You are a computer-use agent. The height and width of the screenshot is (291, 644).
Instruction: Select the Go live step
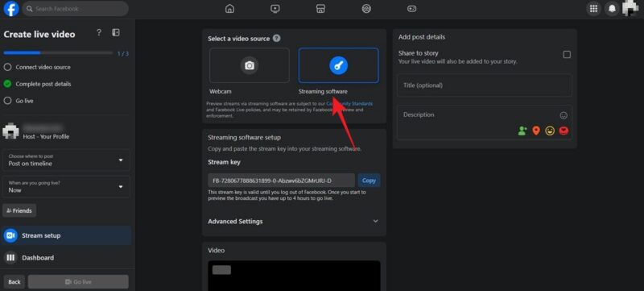19,101
